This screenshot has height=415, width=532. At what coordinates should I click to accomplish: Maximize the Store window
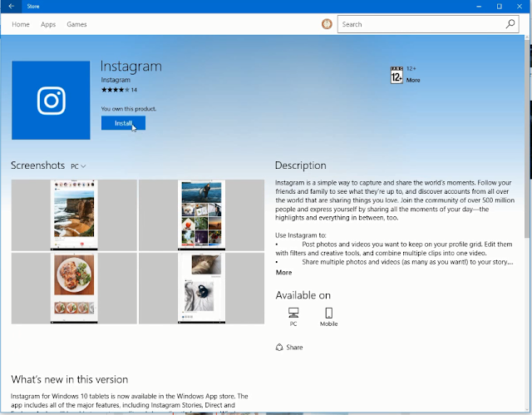click(x=499, y=6)
